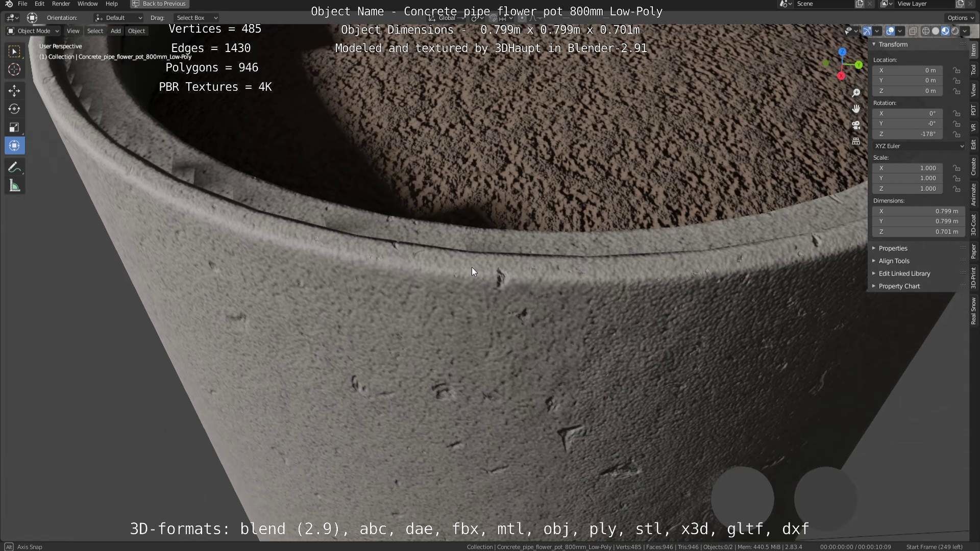Open the XYZ Euler rotation mode dropdown

point(919,146)
